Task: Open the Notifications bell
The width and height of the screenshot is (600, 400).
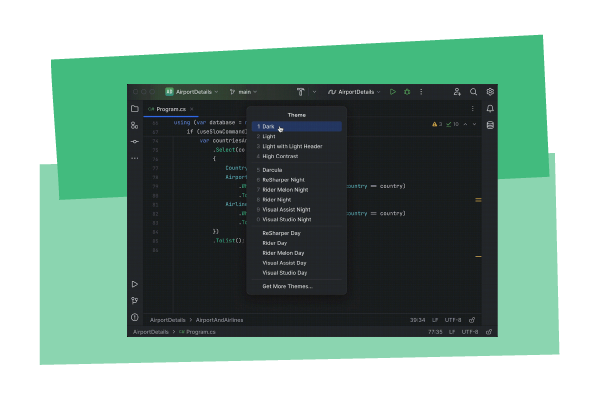Action: [490, 109]
